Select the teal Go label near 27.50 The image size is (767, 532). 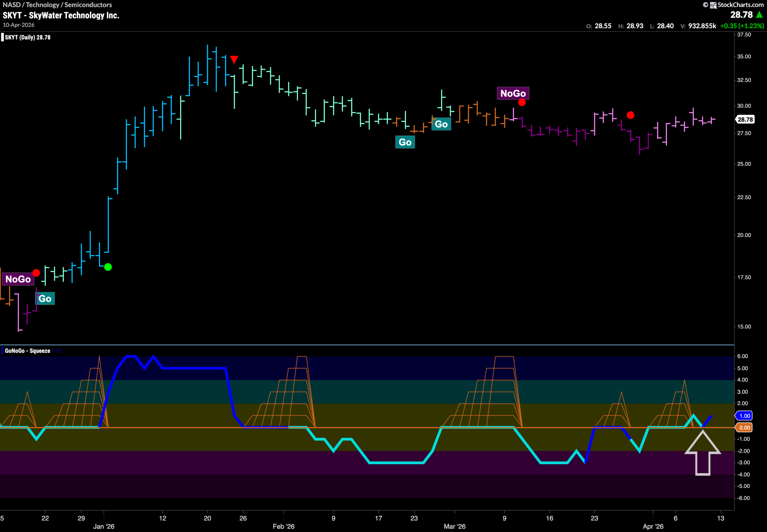click(x=405, y=142)
